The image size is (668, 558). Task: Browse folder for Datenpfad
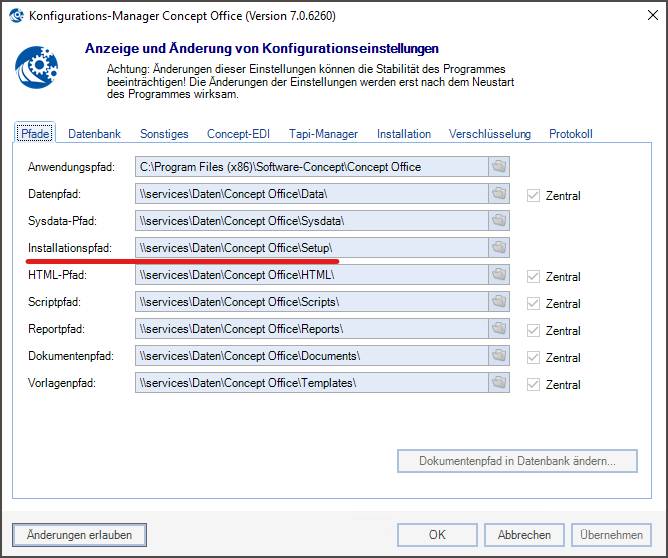pyautogui.click(x=499, y=194)
